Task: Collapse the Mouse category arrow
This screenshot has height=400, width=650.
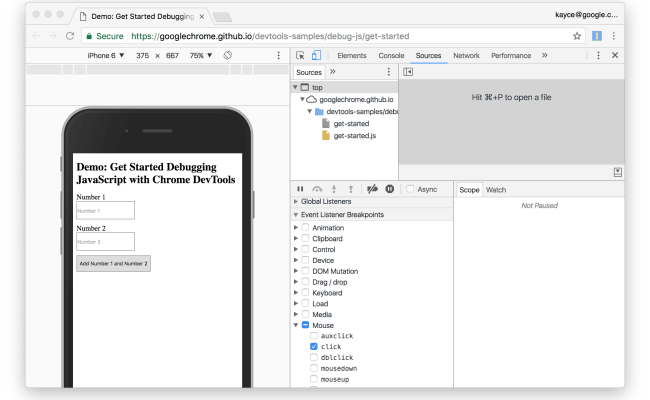Action: (296, 325)
